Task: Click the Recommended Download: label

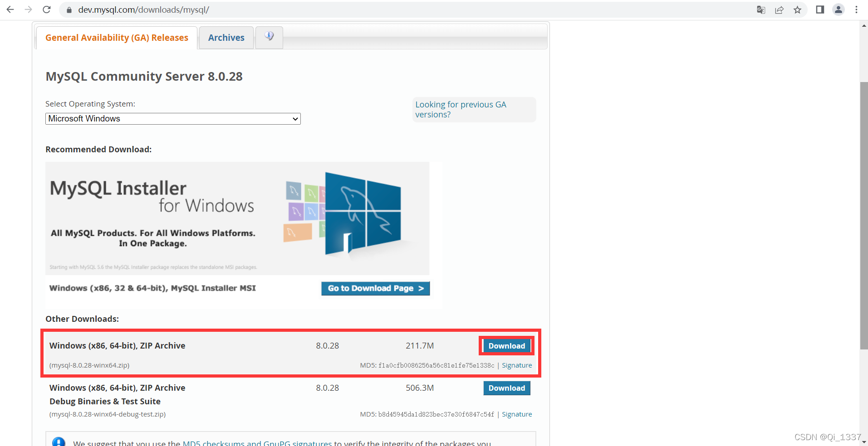Action: click(x=98, y=150)
